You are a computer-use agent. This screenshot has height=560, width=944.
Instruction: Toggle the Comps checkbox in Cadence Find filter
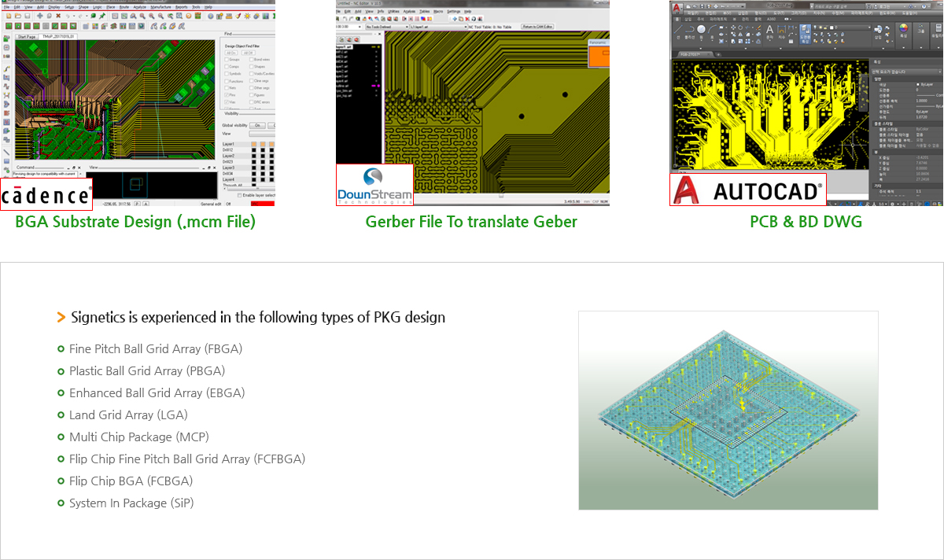pyautogui.click(x=227, y=67)
